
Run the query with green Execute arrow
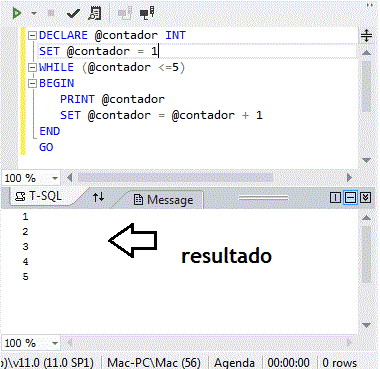16,13
